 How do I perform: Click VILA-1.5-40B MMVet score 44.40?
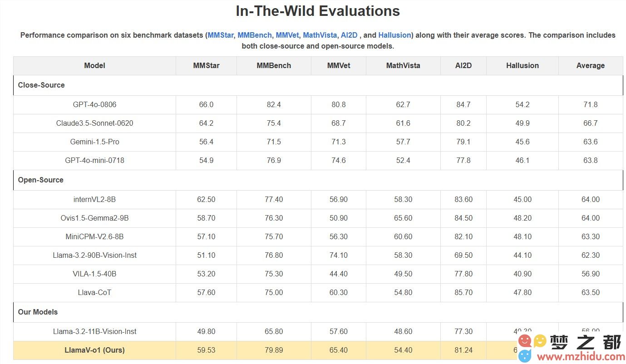[339, 274]
